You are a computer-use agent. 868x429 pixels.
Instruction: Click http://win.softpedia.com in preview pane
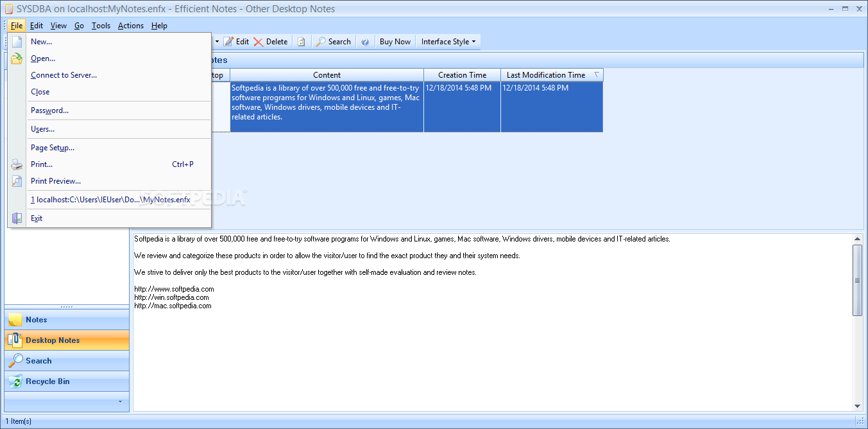[171, 297]
